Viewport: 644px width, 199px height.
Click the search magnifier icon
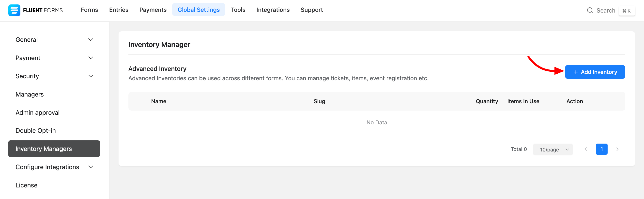[589, 10]
